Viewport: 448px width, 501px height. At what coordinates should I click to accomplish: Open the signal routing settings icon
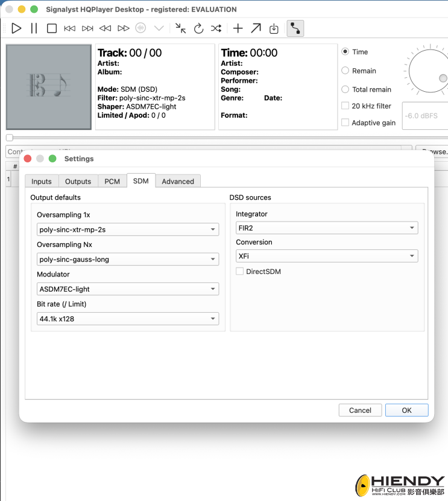tap(295, 28)
